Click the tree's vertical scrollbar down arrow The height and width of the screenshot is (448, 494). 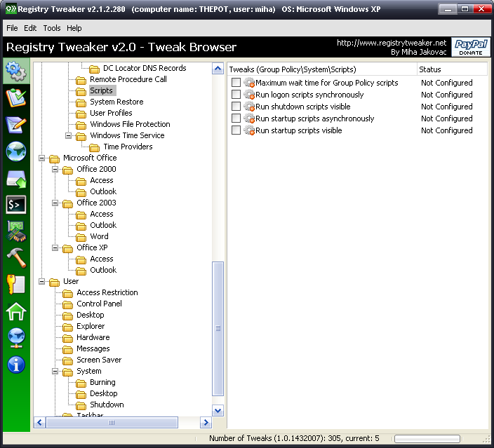(x=218, y=411)
